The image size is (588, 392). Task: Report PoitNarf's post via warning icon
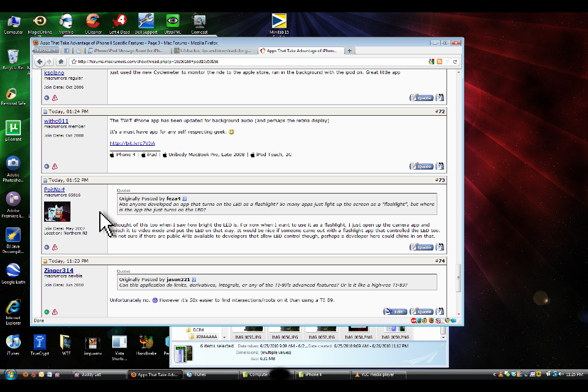[x=55, y=247]
